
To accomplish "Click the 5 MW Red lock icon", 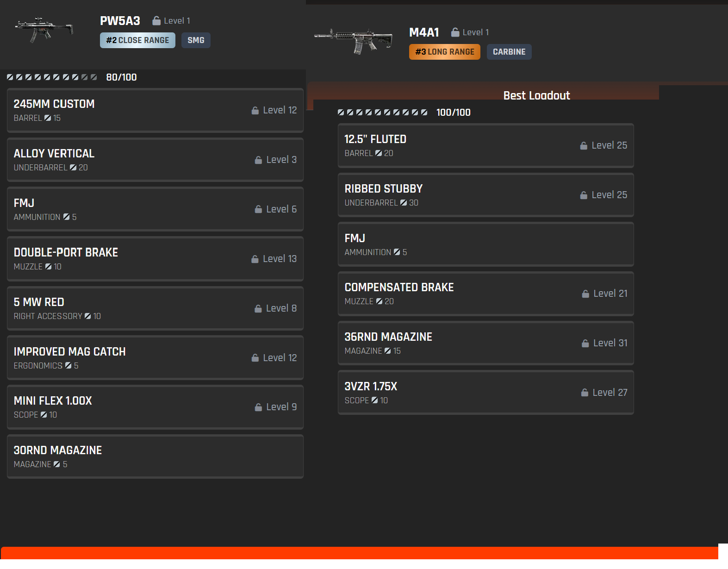I will point(258,309).
